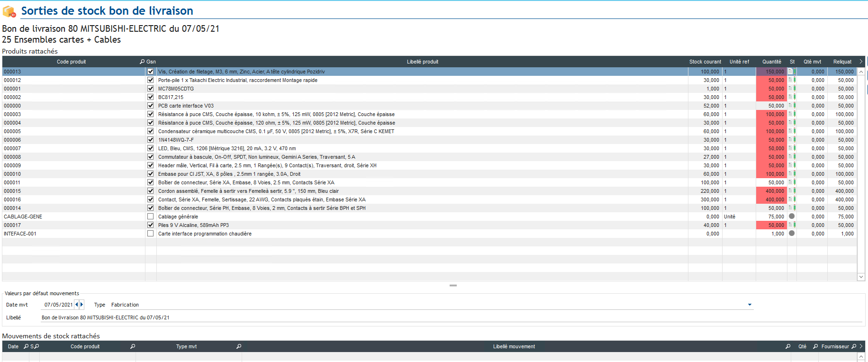Sort products by Reliquat column header
Viewport: 868px width, 362px height.
pyautogui.click(x=842, y=62)
